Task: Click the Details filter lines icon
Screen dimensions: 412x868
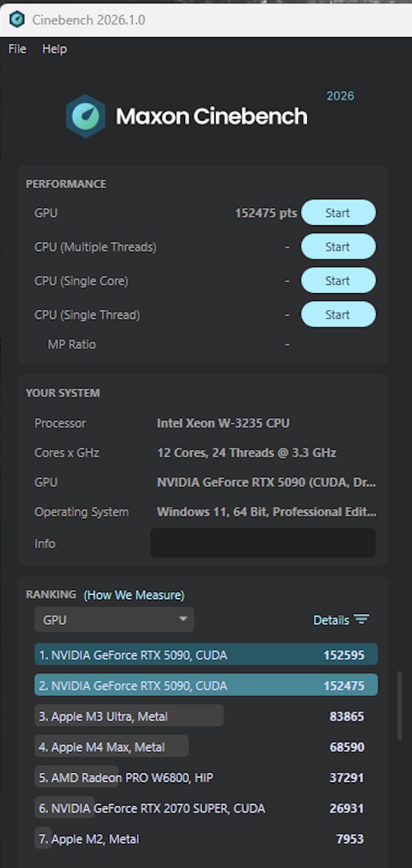Action: [361, 620]
